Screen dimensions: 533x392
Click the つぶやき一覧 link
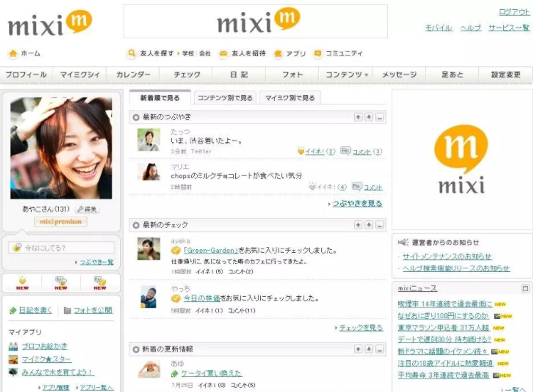[97, 262]
